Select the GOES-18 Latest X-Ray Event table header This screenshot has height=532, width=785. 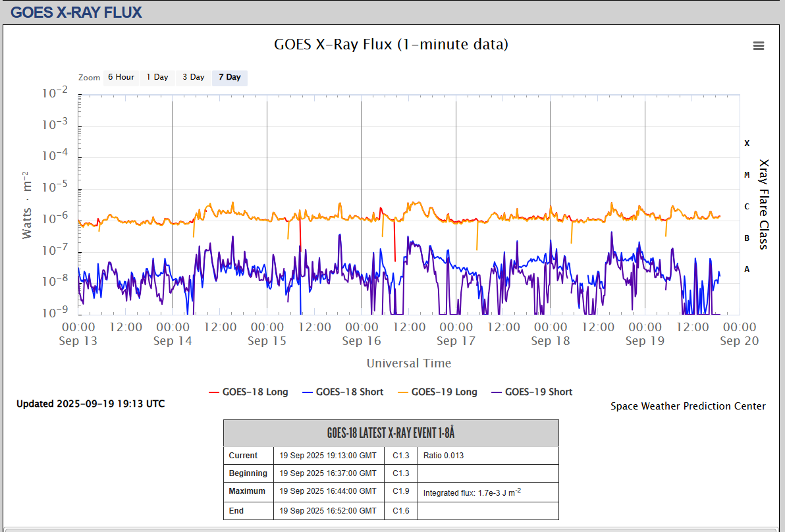click(x=391, y=433)
